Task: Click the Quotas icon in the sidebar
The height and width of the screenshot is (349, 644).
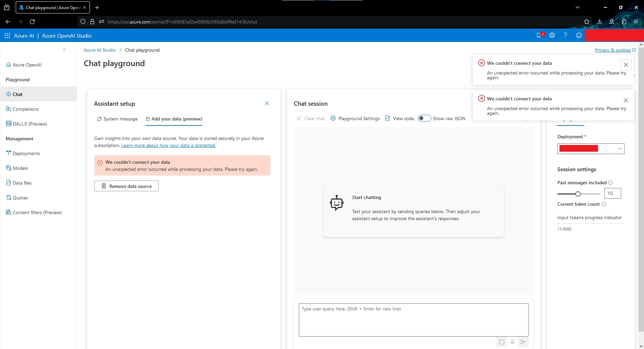Action: tap(9, 198)
